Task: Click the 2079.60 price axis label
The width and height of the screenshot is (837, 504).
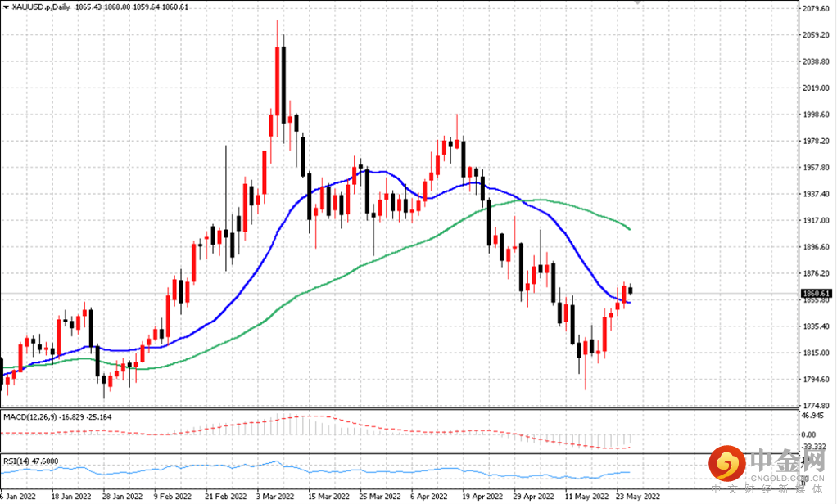Action: pyautogui.click(x=817, y=8)
